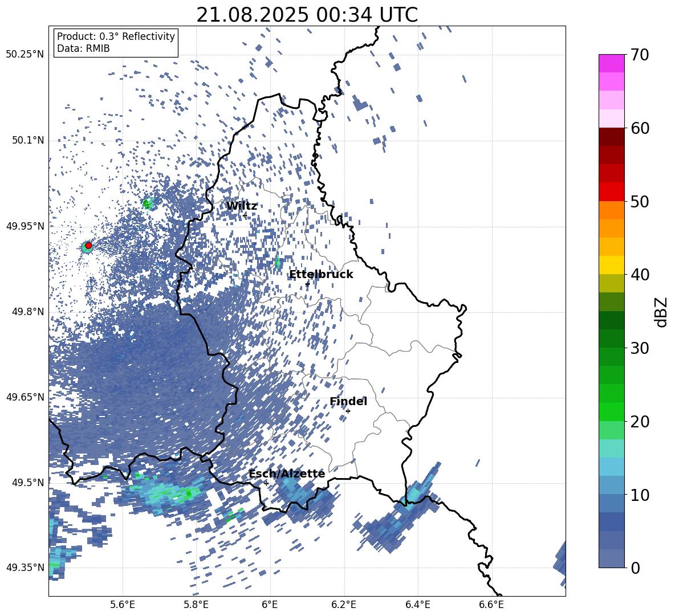Click the 49.8°N latitude label
The image size is (675, 616).
(x=27, y=312)
